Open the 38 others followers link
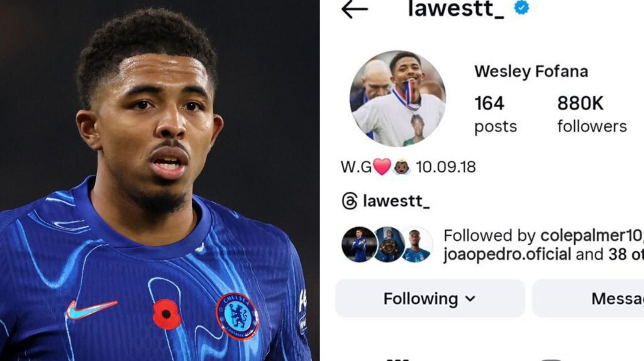644x361 pixels. pyautogui.click(x=626, y=254)
